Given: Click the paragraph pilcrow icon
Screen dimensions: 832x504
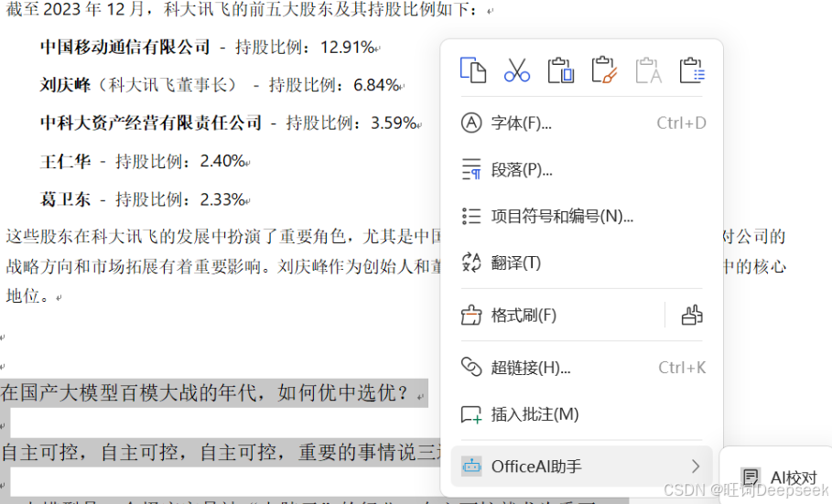Looking at the screenshot, I should tap(471, 170).
